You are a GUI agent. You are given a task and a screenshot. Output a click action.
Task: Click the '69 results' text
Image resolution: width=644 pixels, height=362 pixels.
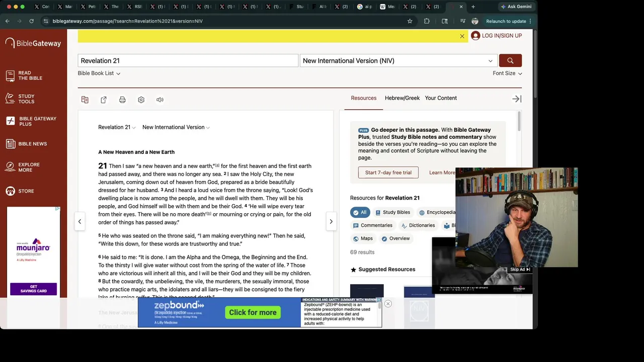[x=362, y=252]
